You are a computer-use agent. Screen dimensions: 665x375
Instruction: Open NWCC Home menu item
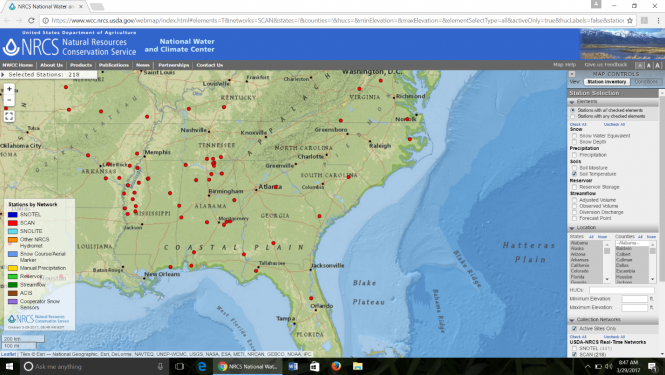(x=18, y=65)
